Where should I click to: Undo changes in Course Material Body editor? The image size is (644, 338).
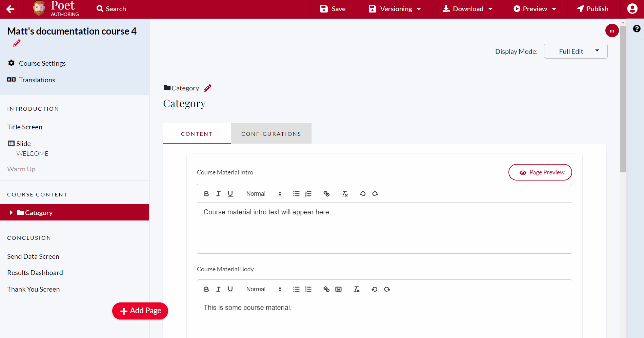pos(374,289)
